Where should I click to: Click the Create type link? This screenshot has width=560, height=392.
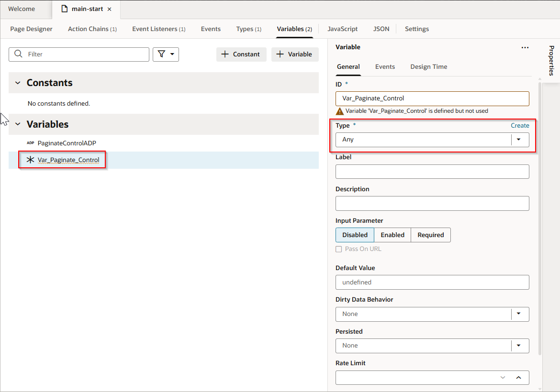click(x=520, y=126)
